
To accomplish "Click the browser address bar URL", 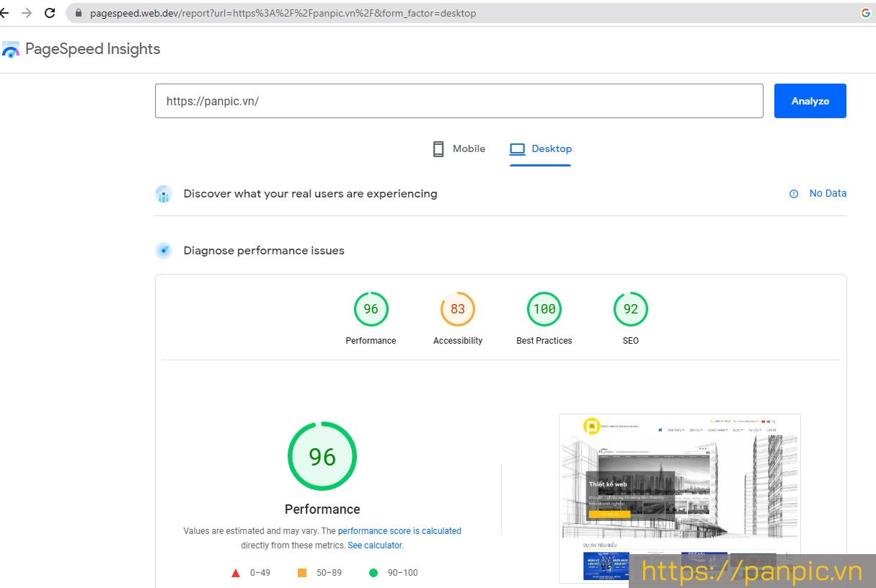I will click(x=283, y=13).
